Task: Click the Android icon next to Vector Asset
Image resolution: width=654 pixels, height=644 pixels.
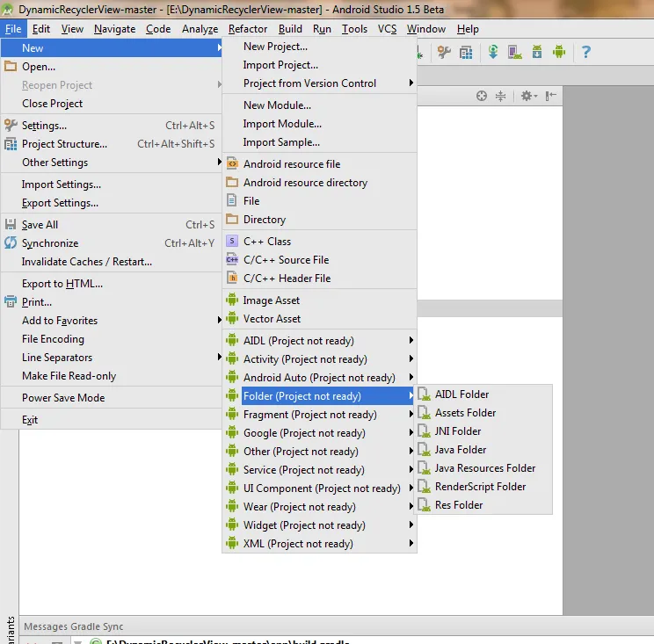Action: tap(232, 318)
